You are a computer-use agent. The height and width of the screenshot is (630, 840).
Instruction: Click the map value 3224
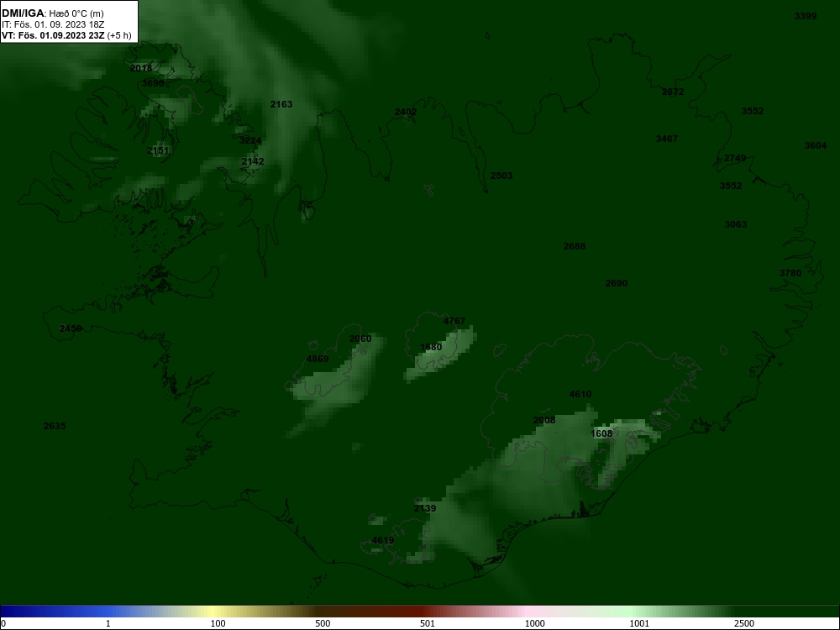click(x=250, y=140)
